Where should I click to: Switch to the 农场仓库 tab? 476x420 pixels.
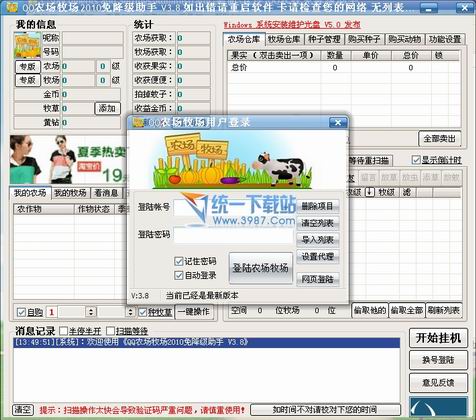pos(244,39)
